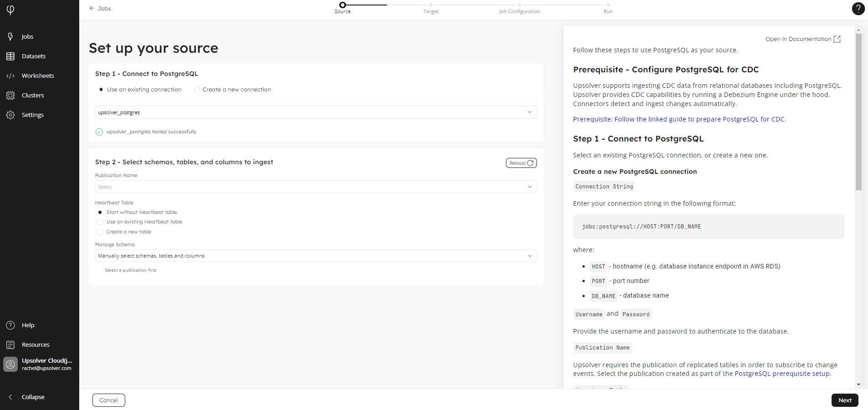Click the question mark help icon top right
Screen dimensions: 868x410
click(858, 9)
